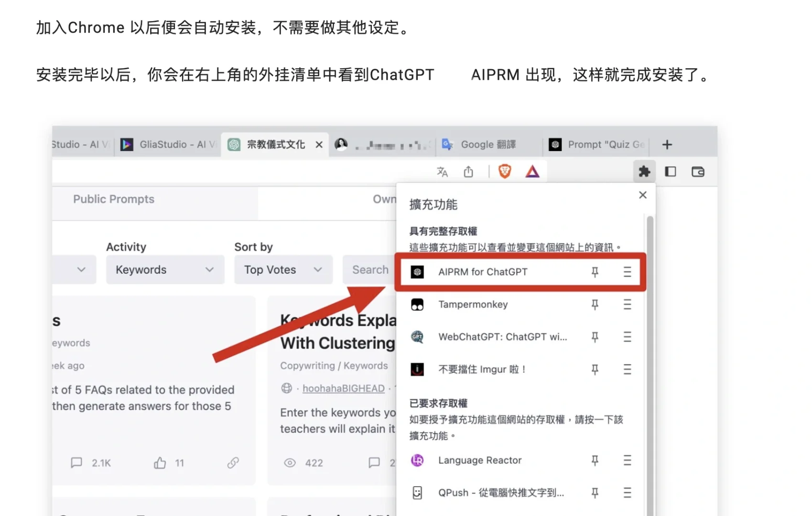
Task: Click the globe icon beside hoohahaBIGHEAD
Action: pyautogui.click(x=287, y=388)
